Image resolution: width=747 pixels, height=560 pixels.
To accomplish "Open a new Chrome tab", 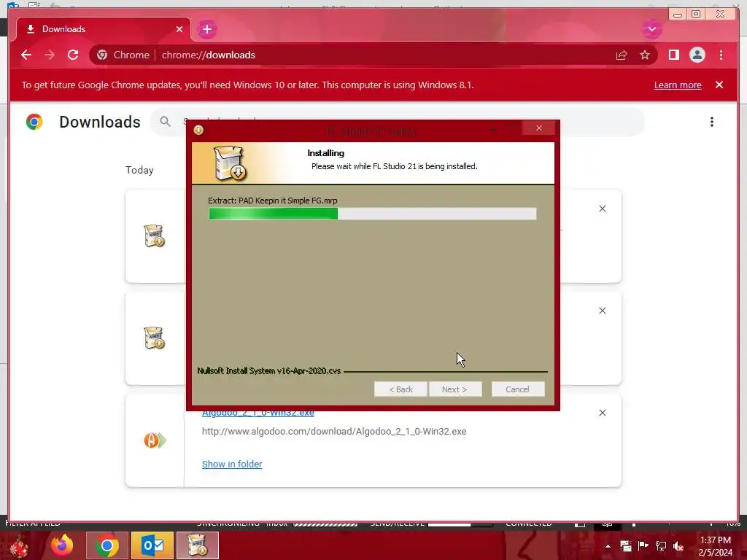I will (x=206, y=29).
